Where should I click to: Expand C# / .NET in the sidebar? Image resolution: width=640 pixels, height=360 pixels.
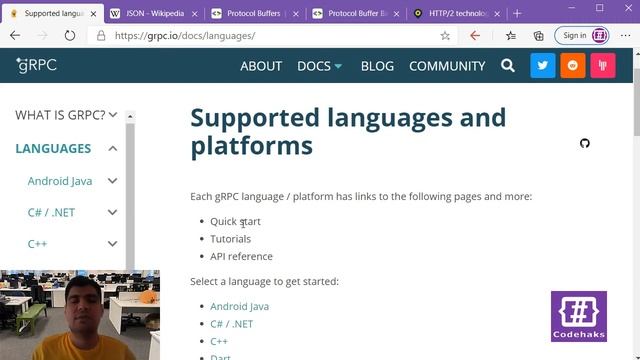(x=113, y=212)
